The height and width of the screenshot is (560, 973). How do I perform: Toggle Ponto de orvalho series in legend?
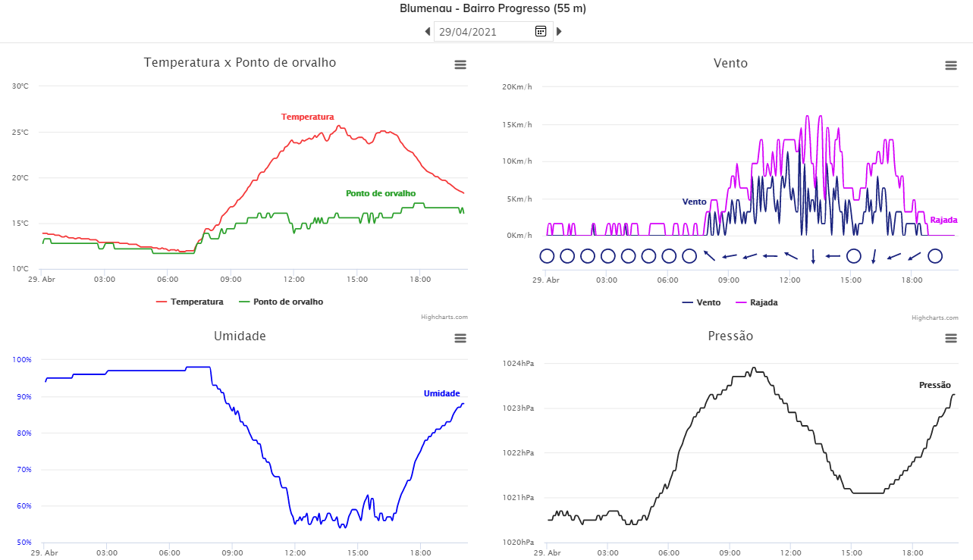coord(281,302)
